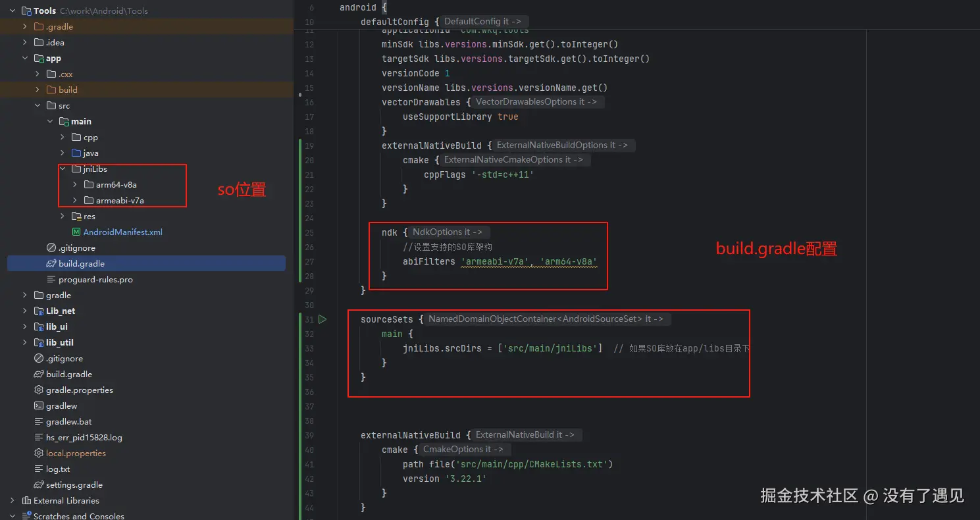
Task: Open the root-level .gitignore file
Action: 64,358
